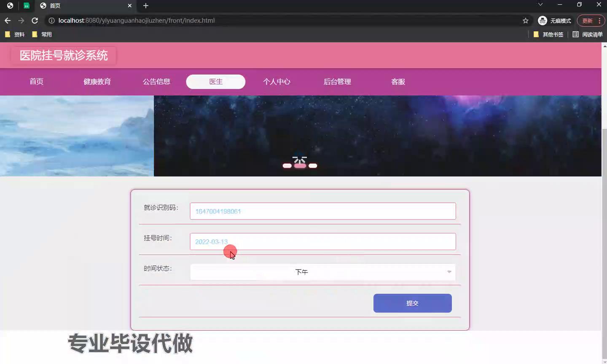Expand the 时间状态 dropdown showing 下午
The width and height of the screenshot is (607, 364).
322,272
